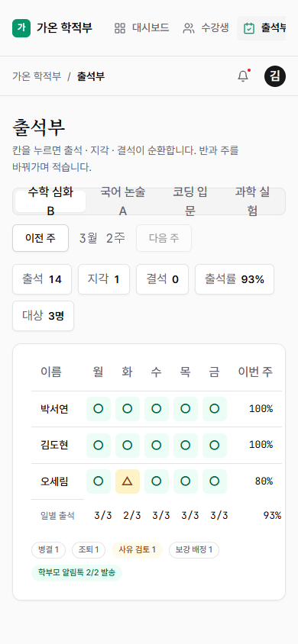Open the 김 user avatar
The height and width of the screenshot is (644, 298).
(x=274, y=76)
